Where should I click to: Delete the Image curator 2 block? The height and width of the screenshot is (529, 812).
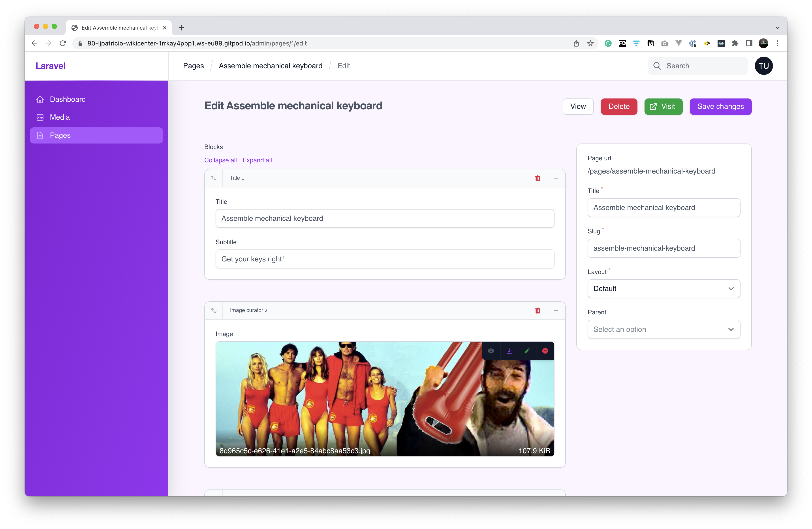point(538,311)
